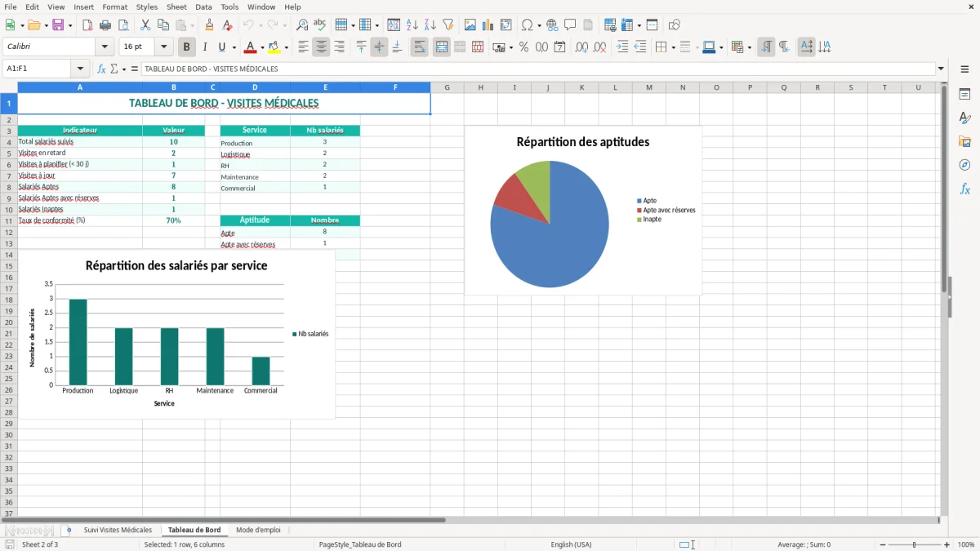Click the Export as PDF icon
The image size is (980, 551).
tap(87, 25)
